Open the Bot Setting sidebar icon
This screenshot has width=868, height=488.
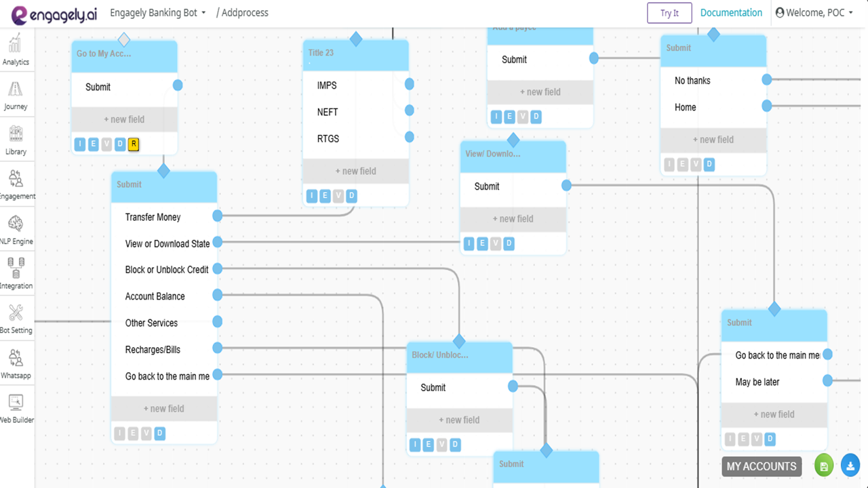[16, 319]
